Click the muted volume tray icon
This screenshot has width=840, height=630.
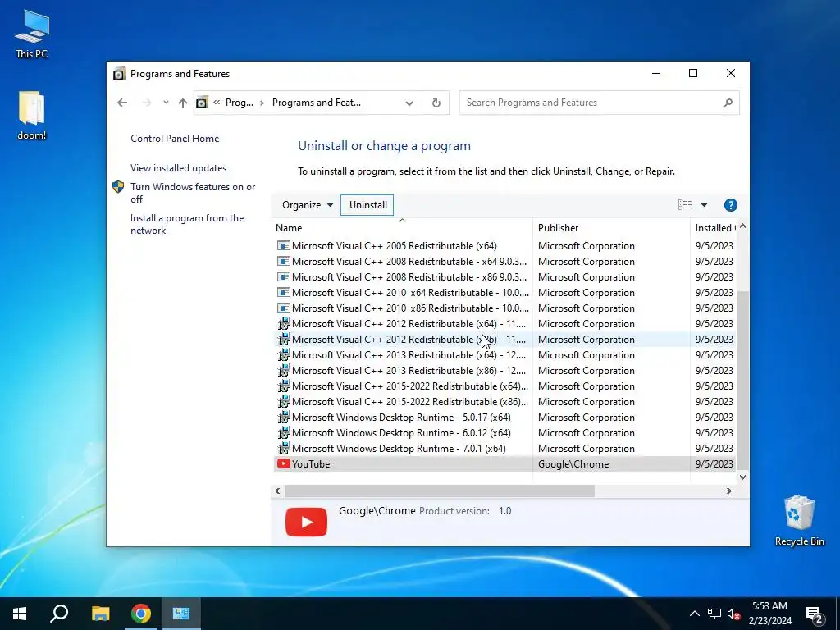734,614
